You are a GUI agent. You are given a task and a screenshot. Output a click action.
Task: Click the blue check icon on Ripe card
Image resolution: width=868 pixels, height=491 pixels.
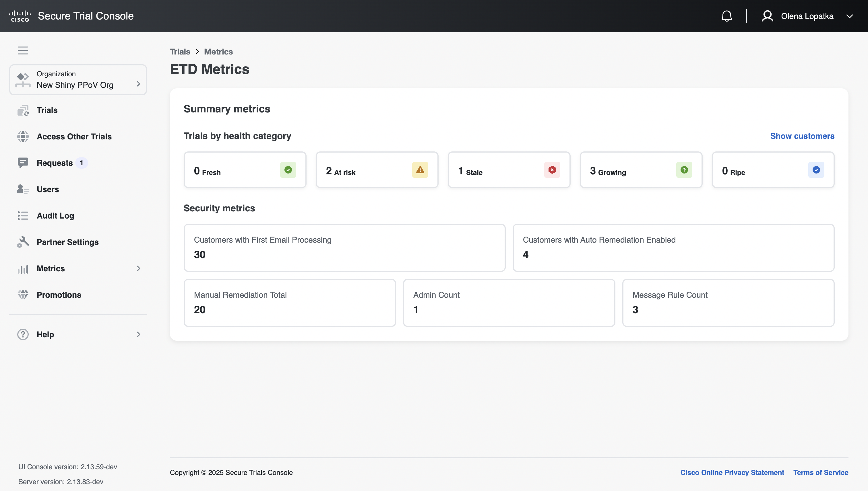point(816,169)
